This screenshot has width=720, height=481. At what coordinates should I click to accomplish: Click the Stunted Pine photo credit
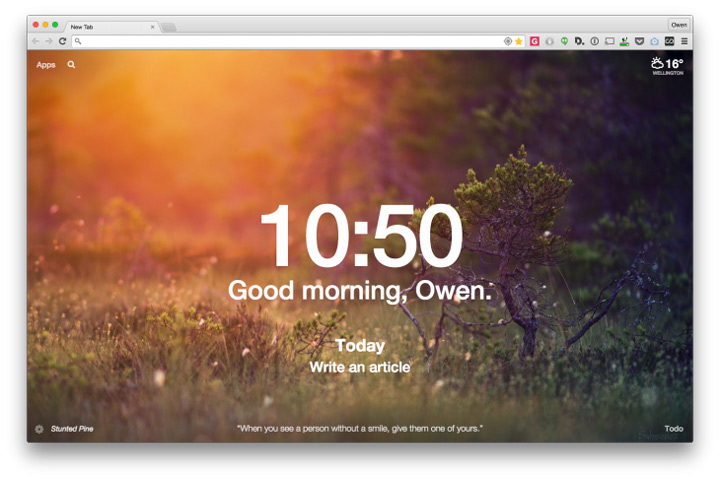72,429
